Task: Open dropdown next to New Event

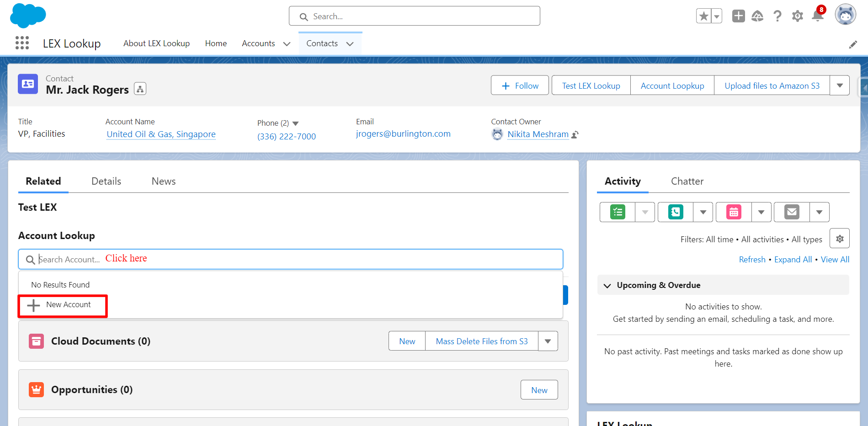Action: tap(761, 212)
